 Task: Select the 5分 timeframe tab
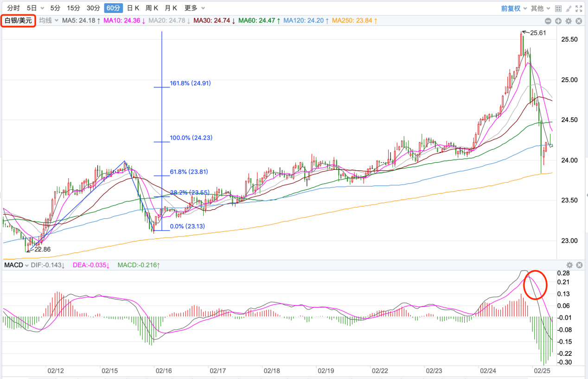[55, 8]
